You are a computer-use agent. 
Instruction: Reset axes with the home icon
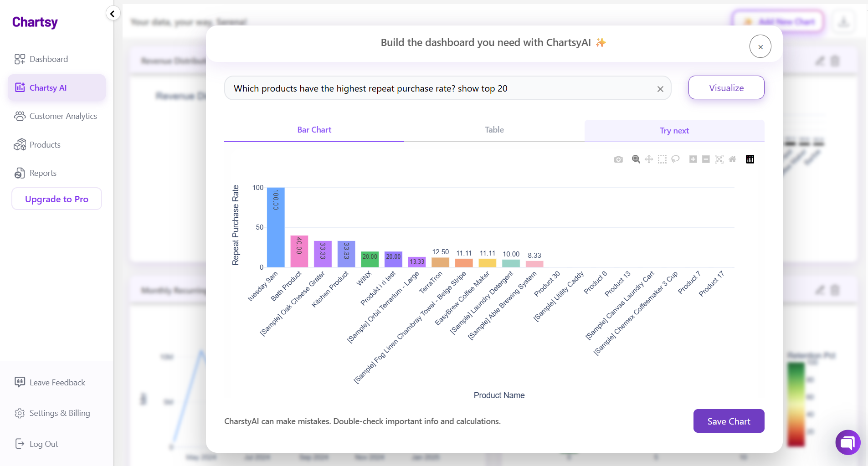[x=733, y=159]
